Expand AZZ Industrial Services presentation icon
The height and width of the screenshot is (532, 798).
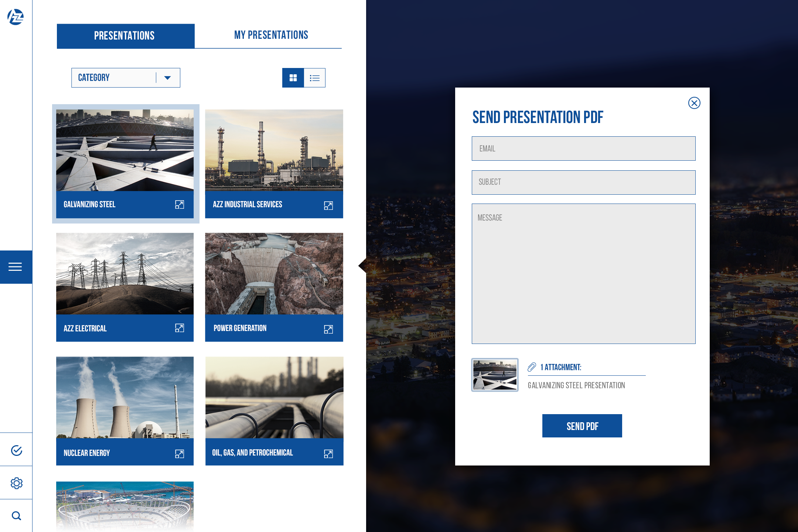coord(328,205)
